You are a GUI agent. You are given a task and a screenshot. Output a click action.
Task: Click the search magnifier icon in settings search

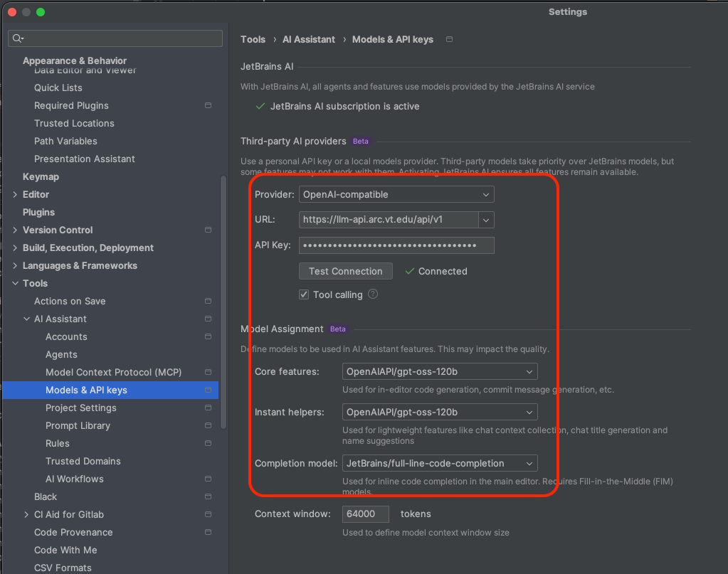pyautogui.click(x=18, y=38)
